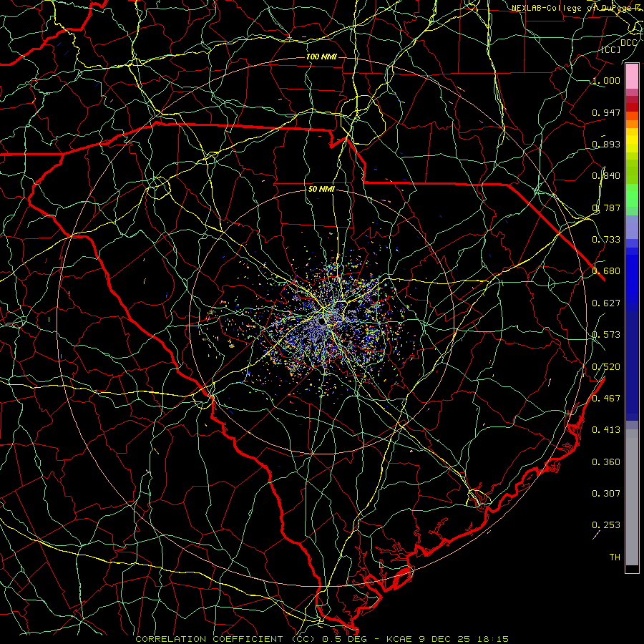Click the 0.680 legend value

[606, 271]
